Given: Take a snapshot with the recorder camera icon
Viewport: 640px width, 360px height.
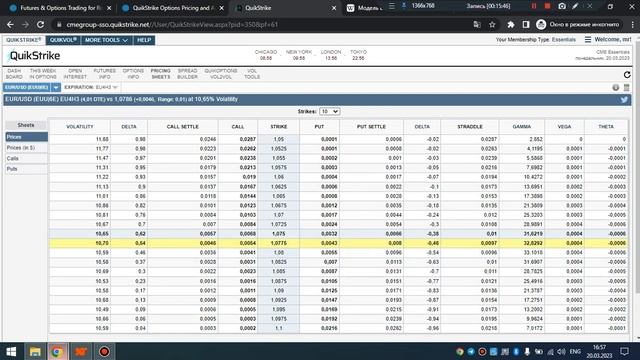Looking at the screenshot, I should point(562,6).
